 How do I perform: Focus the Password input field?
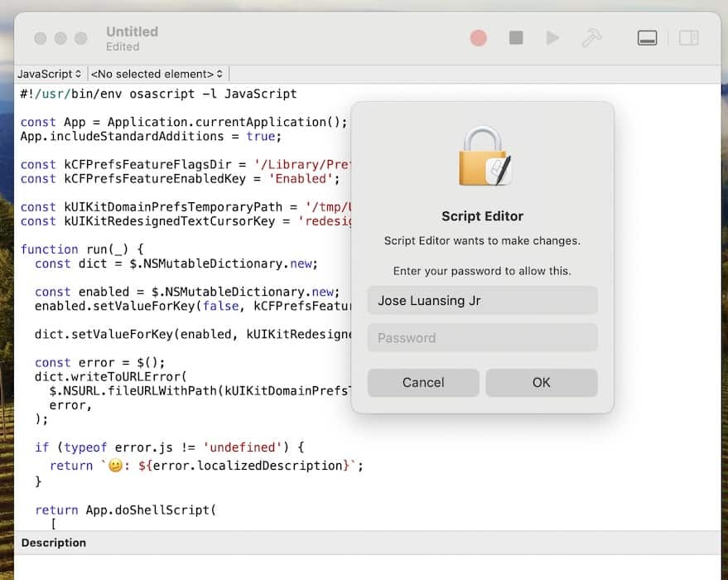tap(482, 337)
